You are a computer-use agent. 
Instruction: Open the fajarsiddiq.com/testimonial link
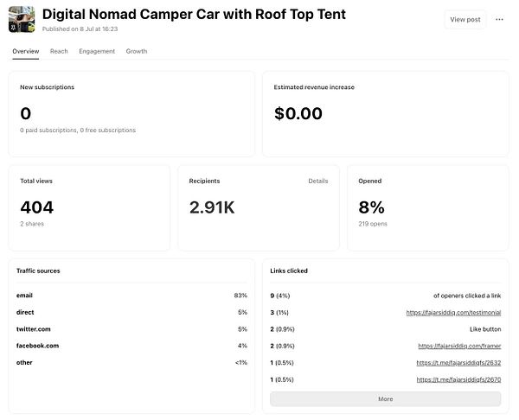(453, 312)
